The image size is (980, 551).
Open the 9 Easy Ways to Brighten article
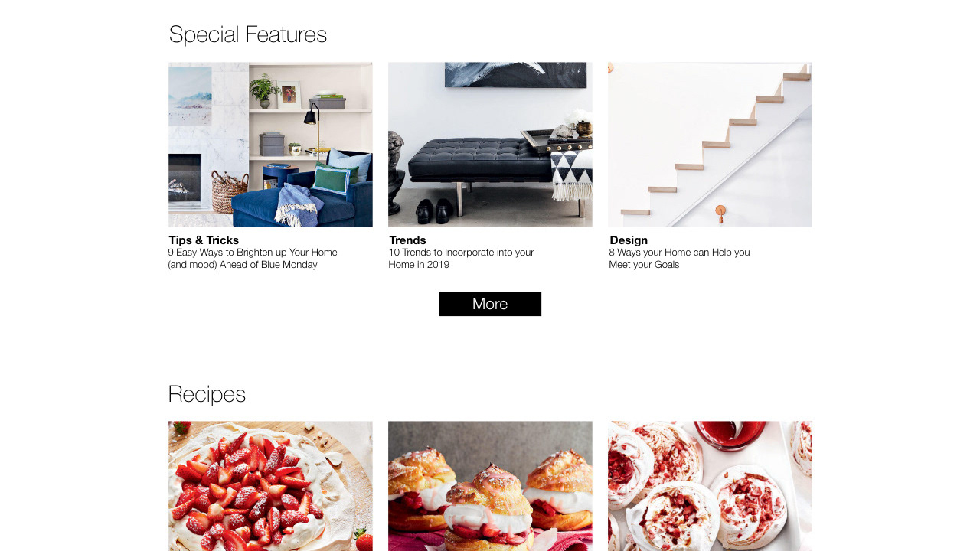(x=253, y=259)
